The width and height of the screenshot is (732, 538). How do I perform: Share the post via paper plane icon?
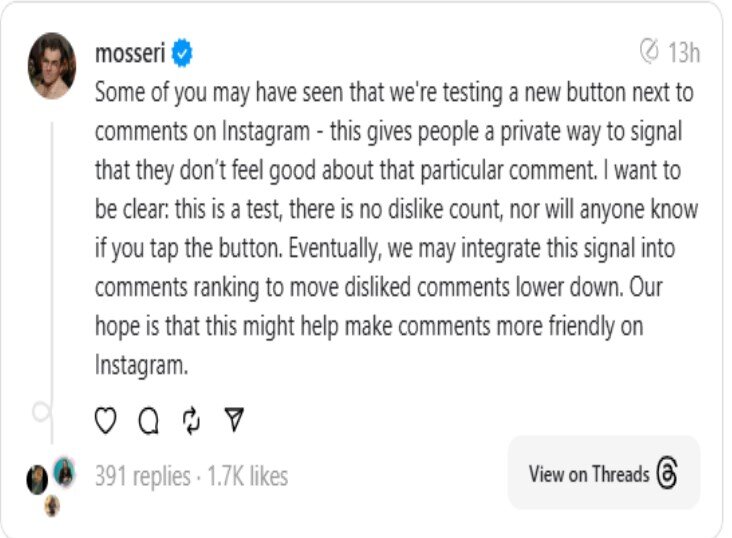234,422
